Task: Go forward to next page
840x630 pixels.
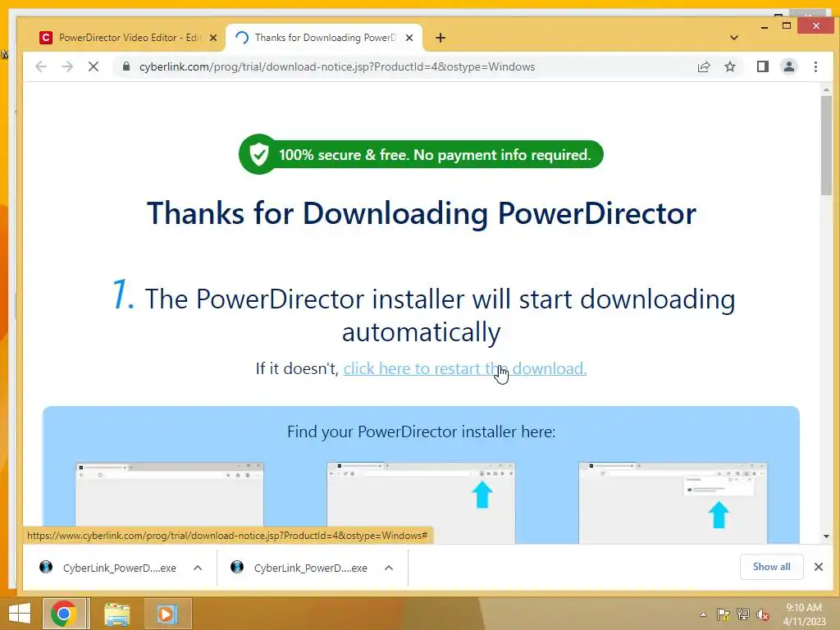Action: pos(67,66)
